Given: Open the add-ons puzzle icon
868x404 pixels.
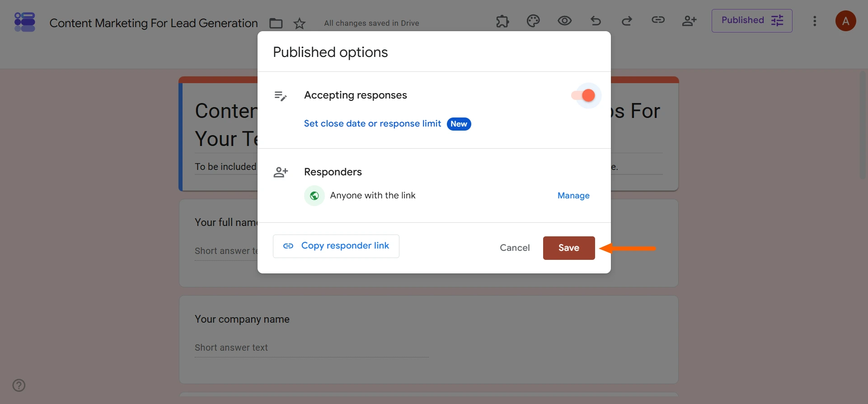Looking at the screenshot, I should coord(502,21).
